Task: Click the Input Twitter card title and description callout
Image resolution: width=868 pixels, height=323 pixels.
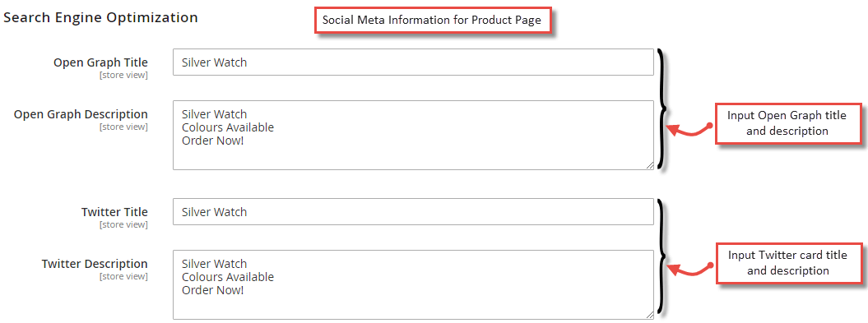Action: point(787,263)
